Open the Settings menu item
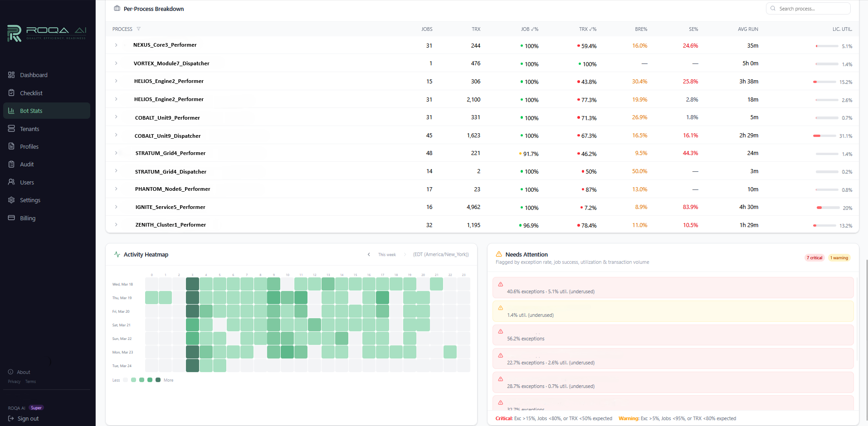Viewport: 868px width, 426px height. (x=30, y=200)
